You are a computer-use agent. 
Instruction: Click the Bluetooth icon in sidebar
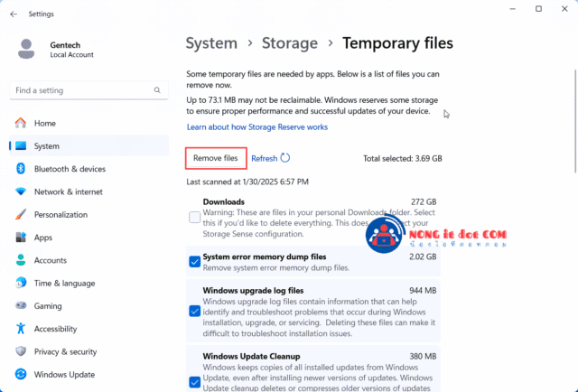[x=21, y=169]
